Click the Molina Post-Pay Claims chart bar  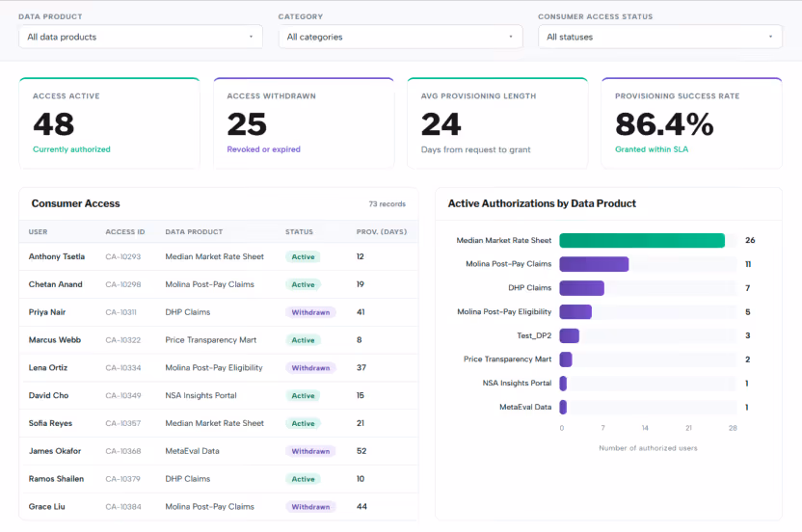point(594,264)
